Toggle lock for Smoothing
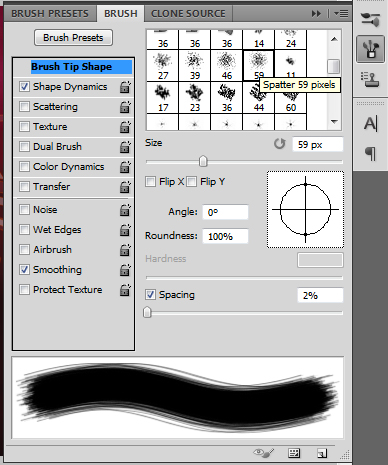Screen dimensions: 388x465 [x=125, y=270]
